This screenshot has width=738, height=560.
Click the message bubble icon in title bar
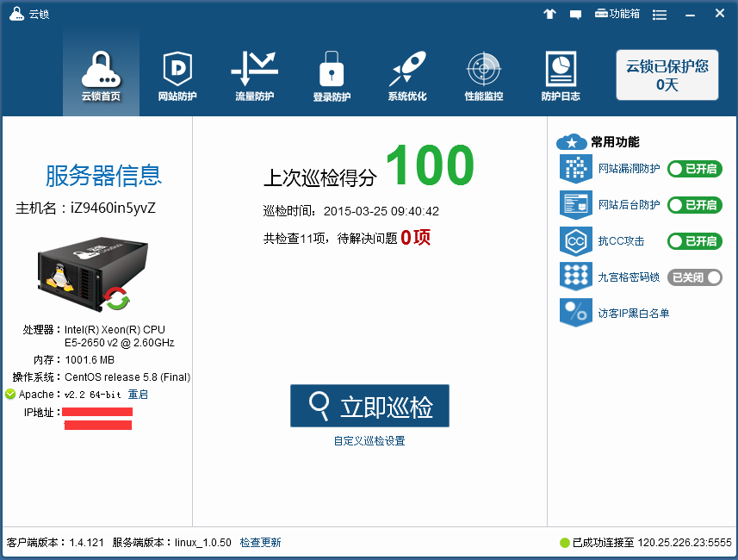[576, 15]
